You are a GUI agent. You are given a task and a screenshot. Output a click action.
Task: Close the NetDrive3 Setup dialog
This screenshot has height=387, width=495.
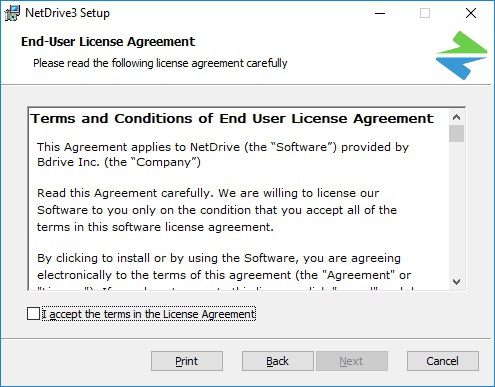click(x=471, y=13)
